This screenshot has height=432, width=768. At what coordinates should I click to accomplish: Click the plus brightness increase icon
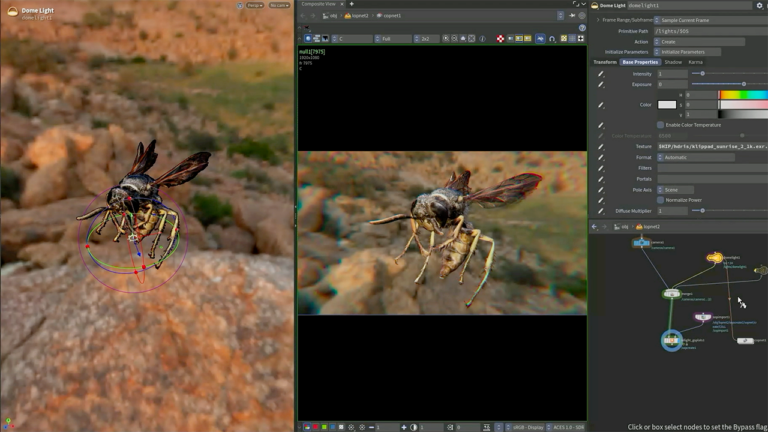point(404,427)
